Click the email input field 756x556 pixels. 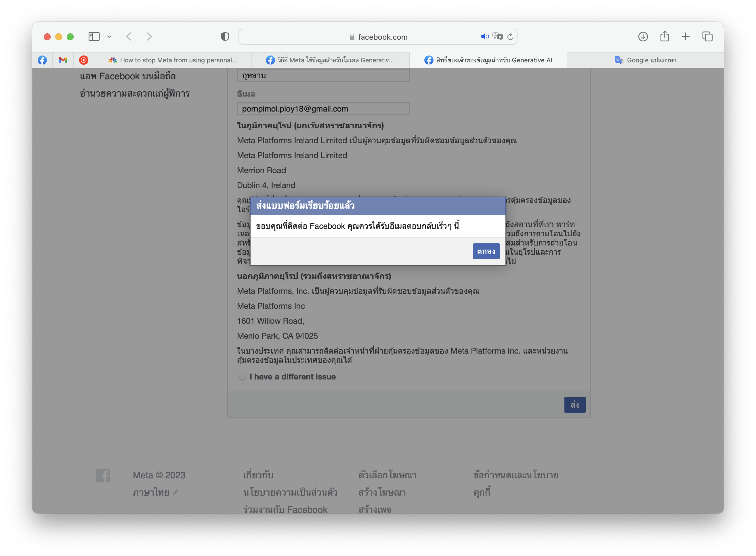pyautogui.click(x=323, y=109)
